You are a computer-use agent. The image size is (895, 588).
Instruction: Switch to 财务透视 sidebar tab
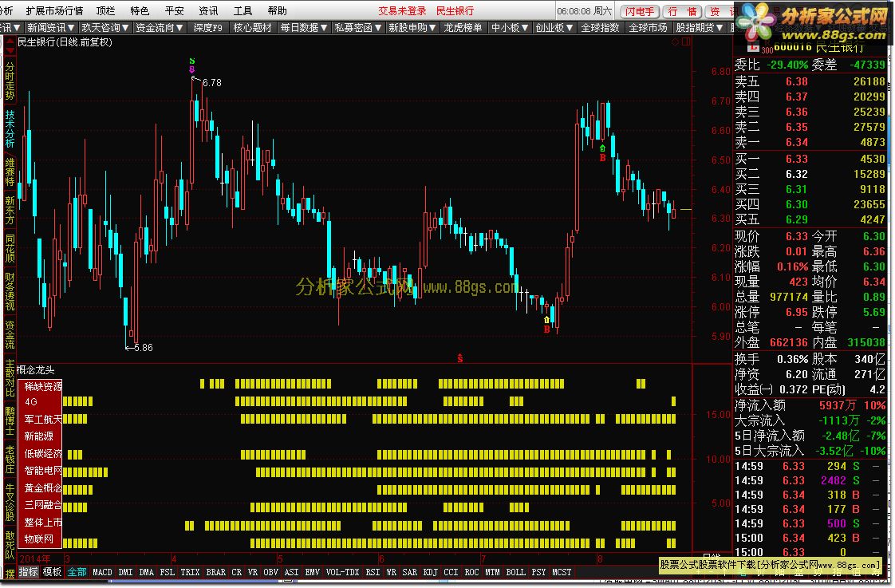[x=10, y=291]
